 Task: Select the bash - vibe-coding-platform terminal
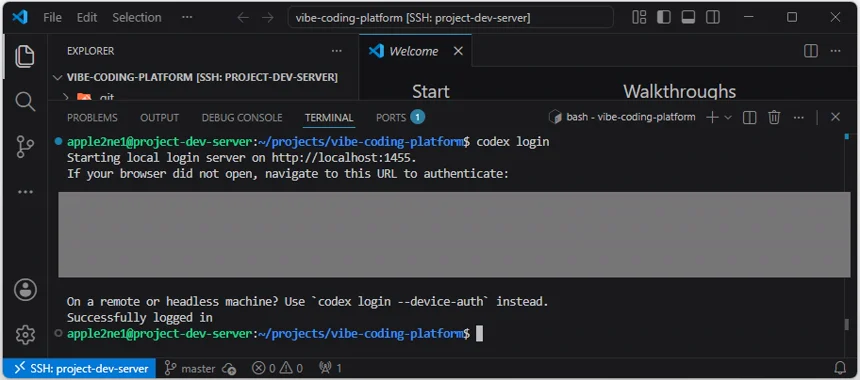(622, 117)
